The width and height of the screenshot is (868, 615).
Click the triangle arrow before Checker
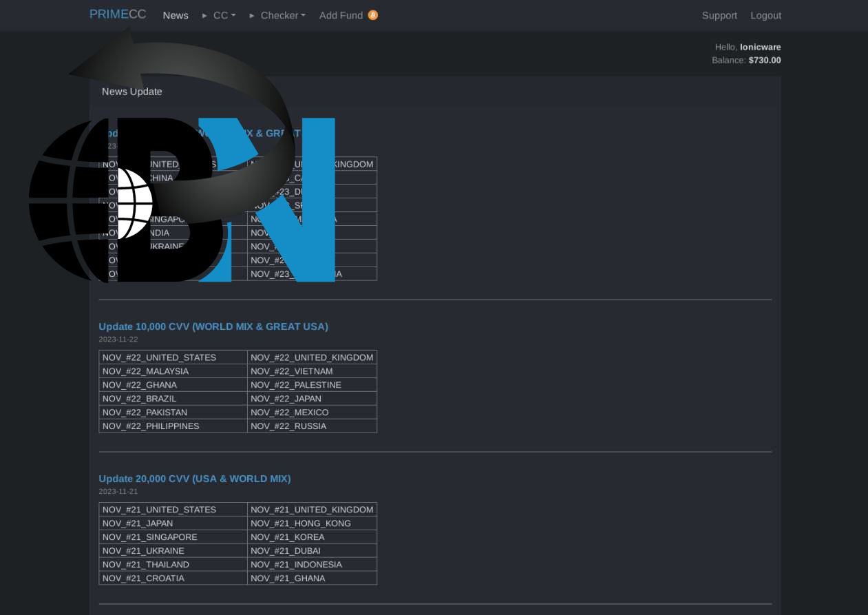pos(252,15)
